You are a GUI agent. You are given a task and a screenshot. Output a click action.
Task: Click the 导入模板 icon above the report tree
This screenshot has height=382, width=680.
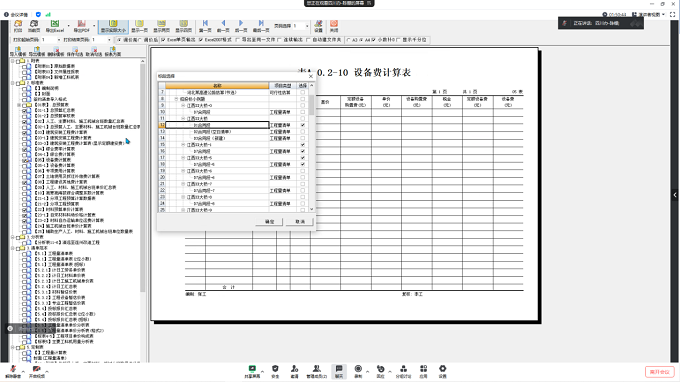(18, 52)
